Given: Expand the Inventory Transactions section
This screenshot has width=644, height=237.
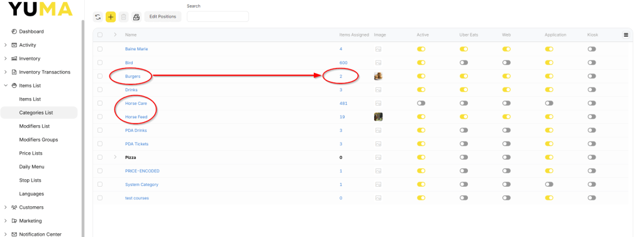Looking at the screenshot, I should 5,72.
